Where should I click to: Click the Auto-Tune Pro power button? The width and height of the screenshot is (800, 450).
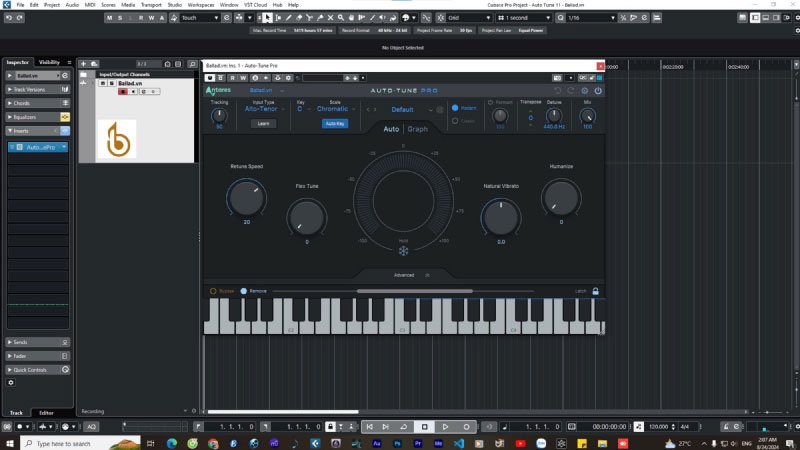(598, 91)
